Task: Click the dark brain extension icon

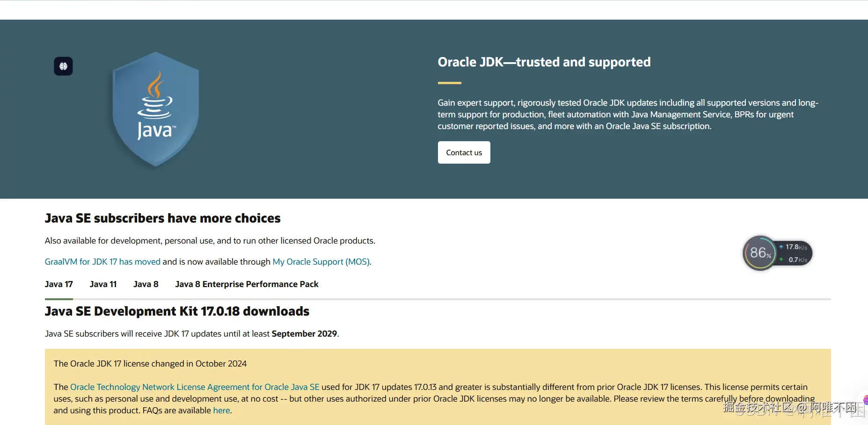Action: click(63, 66)
